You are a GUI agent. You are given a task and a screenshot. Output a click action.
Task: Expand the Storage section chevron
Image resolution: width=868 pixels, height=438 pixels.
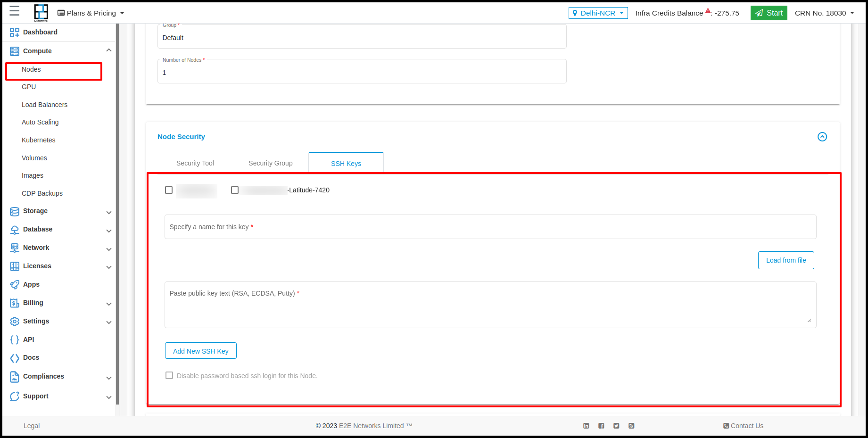[109, 213]
